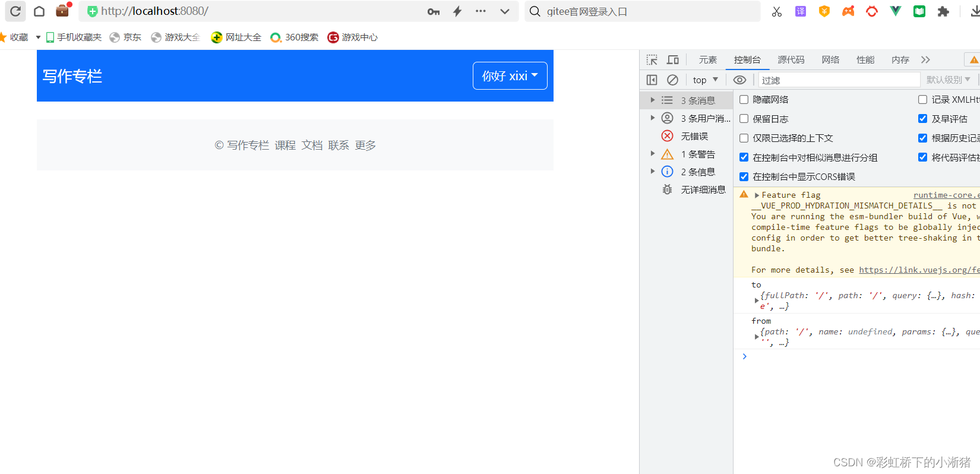The image size is (980, 474).
Task: Open the saved passwords key icon
Action: point(434,11)
